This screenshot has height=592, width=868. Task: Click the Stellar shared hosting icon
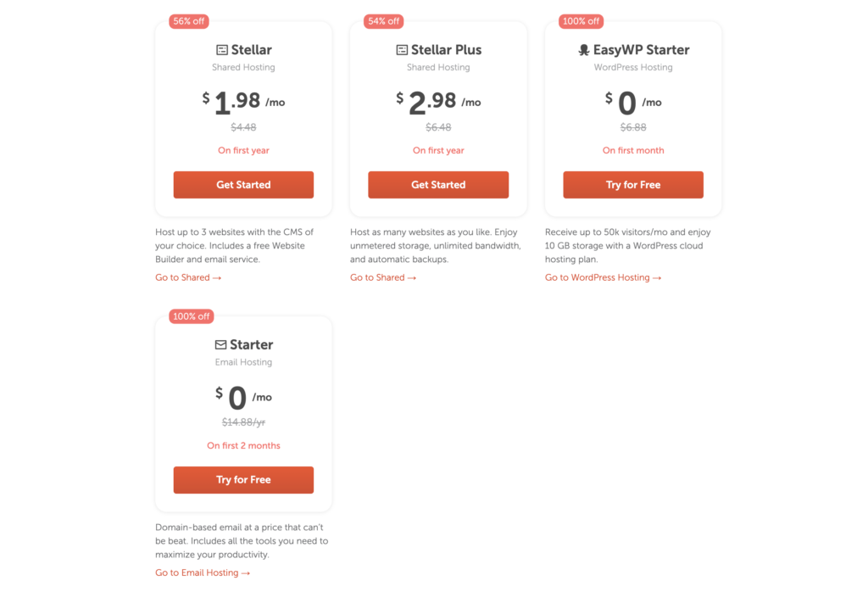pos(222,50)
